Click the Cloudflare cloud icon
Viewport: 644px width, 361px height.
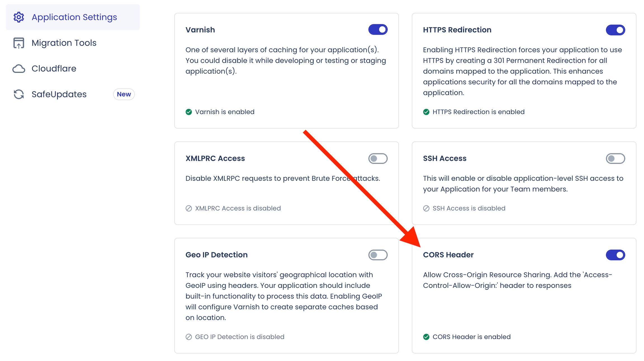(x=19, y=69)
